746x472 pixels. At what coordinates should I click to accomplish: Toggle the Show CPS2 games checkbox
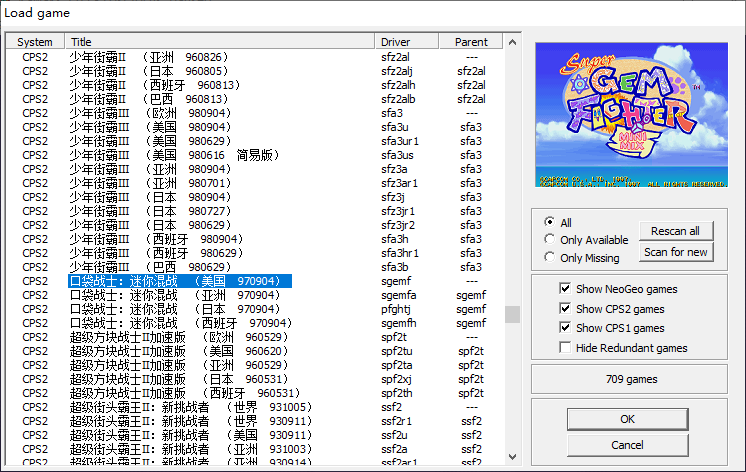coord(566,309)
